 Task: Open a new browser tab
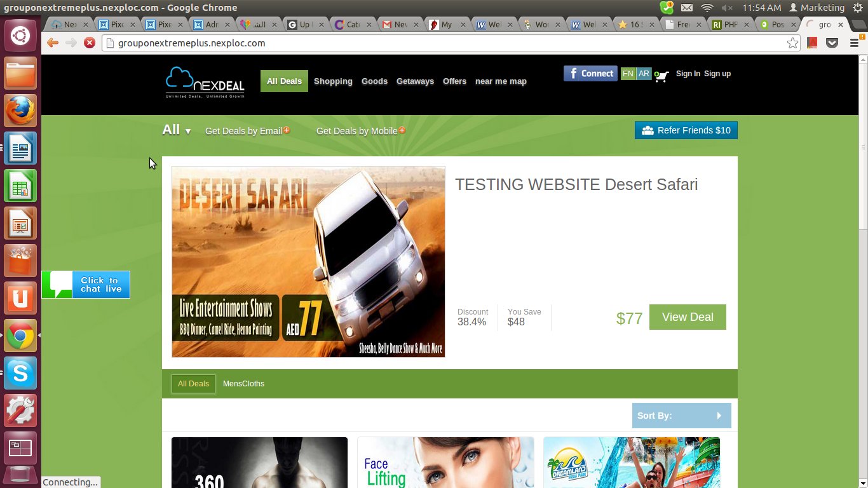(858, 25)
